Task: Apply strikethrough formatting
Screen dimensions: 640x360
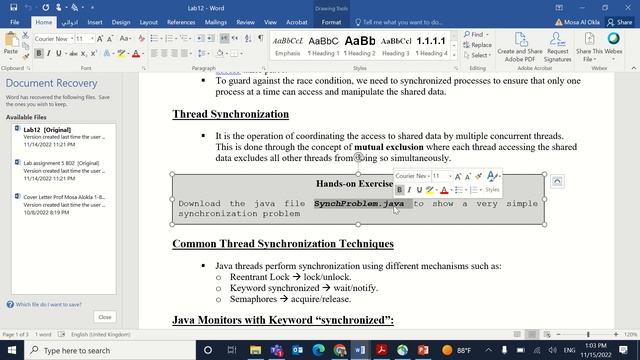Action: tap(73, 53)
